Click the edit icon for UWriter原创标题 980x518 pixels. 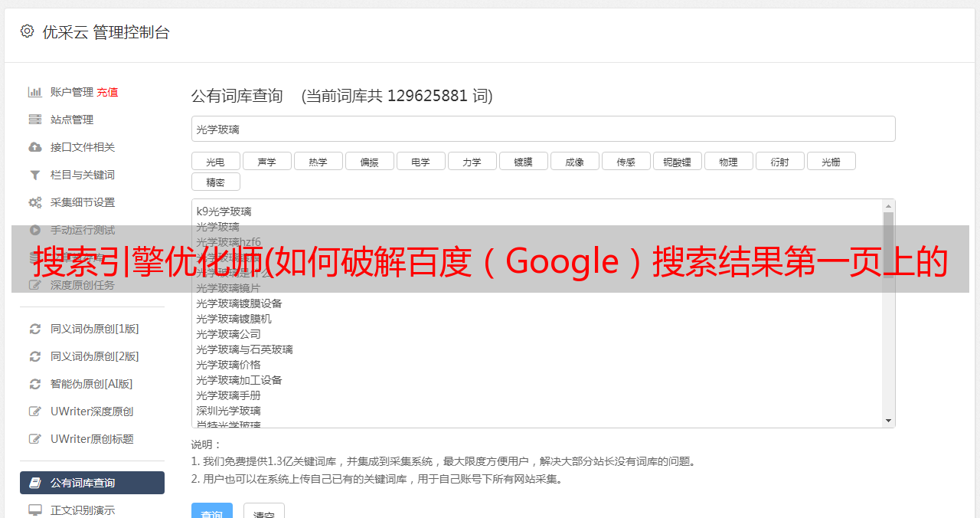pos(35,439)
